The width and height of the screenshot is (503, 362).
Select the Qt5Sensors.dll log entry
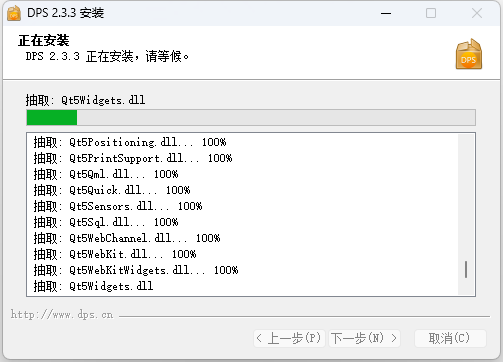pyautogui.click(x=118, y=206)
